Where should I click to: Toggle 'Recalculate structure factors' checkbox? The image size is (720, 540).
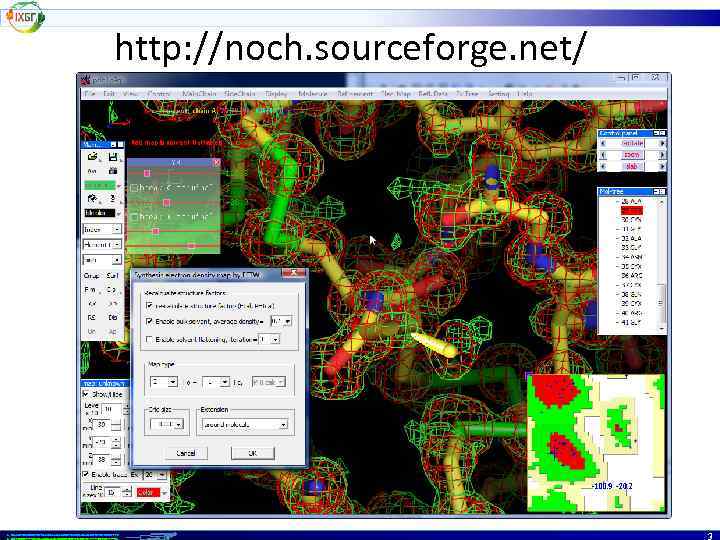[149, 305]
